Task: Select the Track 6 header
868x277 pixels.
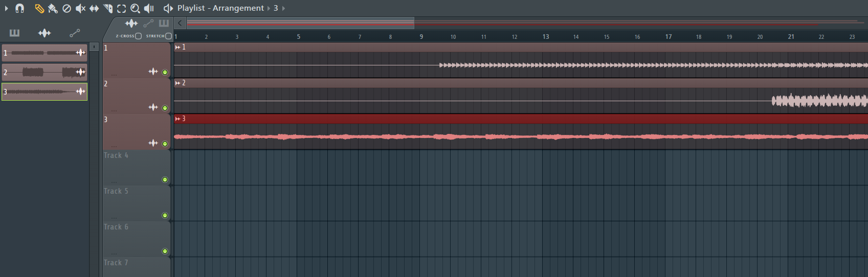Action: pos(137,239)
